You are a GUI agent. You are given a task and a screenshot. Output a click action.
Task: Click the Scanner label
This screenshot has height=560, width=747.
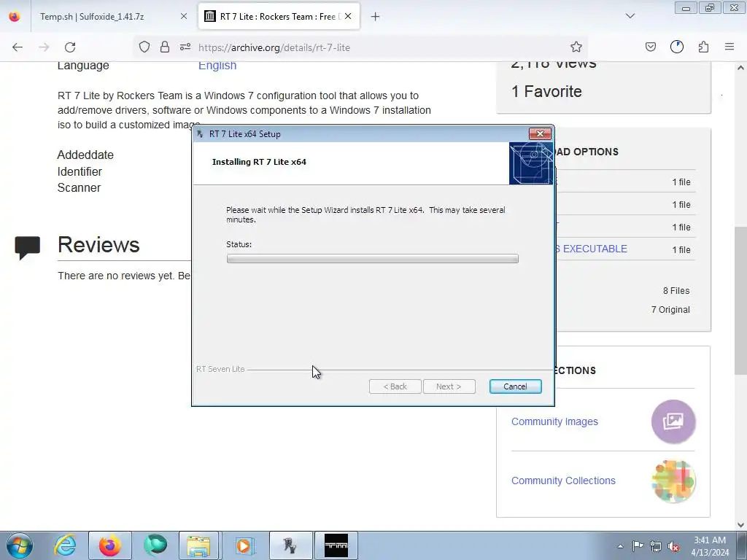79,187
